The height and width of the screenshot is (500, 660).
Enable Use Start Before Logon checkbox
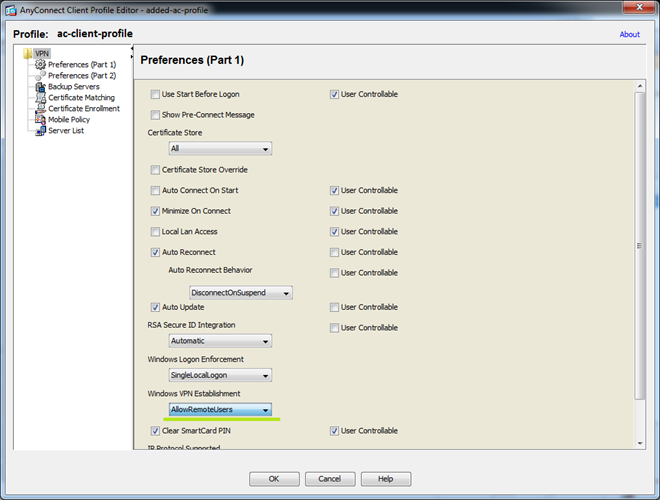[155, 94]
